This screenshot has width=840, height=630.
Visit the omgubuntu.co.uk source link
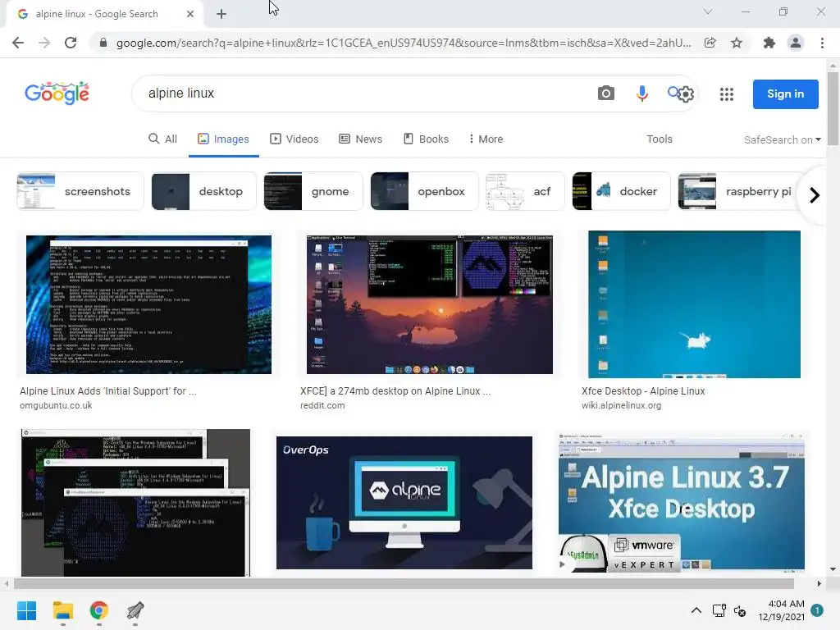[x=56, y=405]
